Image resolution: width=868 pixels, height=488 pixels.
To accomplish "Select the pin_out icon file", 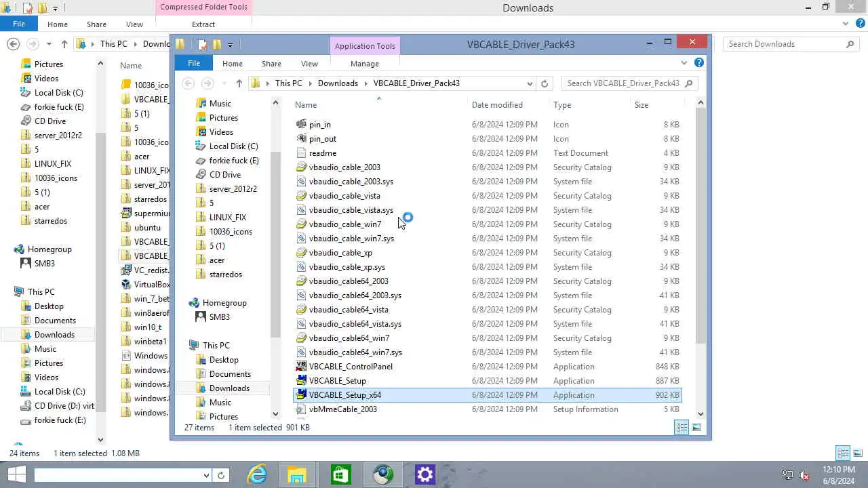I will coord(302,139).
